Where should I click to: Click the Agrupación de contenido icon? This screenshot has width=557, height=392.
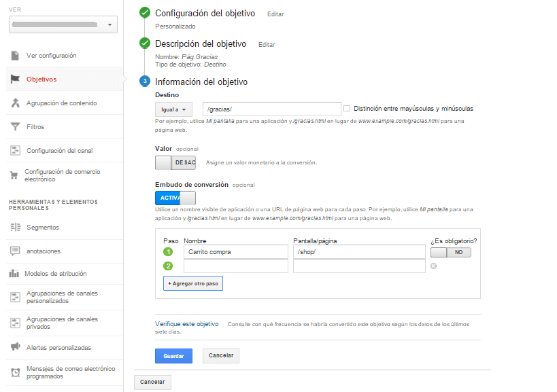(15, 103)
